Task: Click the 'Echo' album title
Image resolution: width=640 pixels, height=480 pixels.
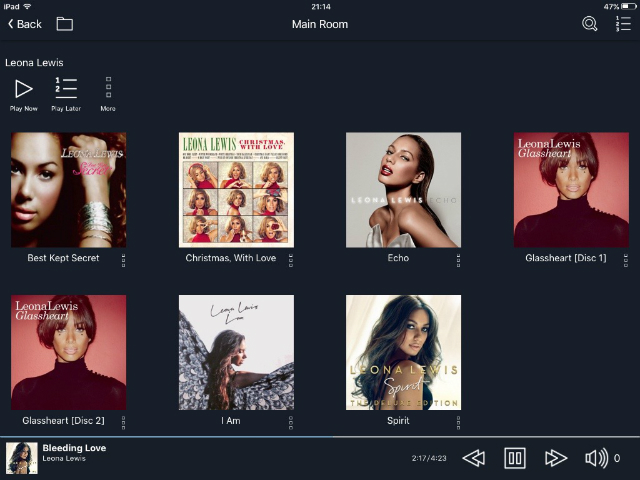Action: click(x=398, y=258)
